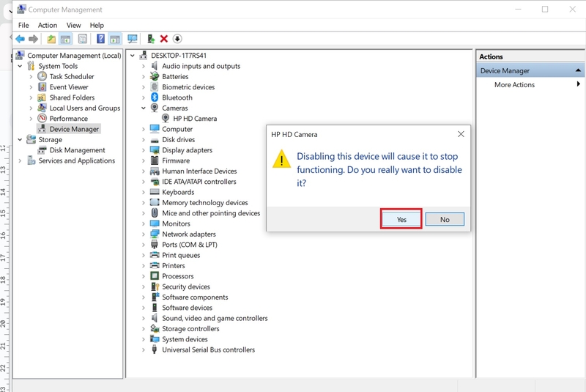Select Ports (COM & LPT) category

[190, 245]
